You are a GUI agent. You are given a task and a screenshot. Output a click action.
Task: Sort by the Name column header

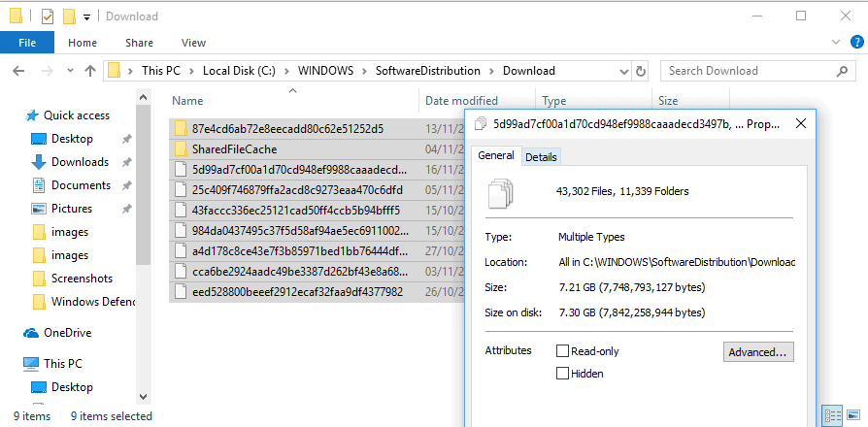pyautogui.click(x=293, y=101)
